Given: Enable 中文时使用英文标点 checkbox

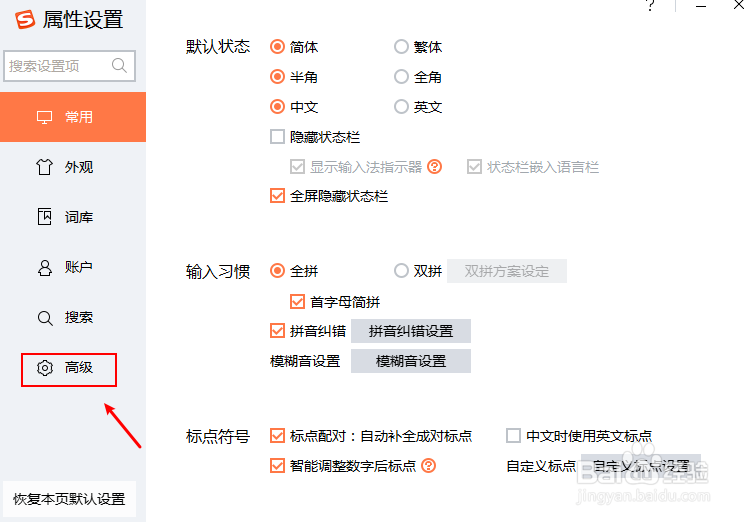Looking at the screenshot, I should pyautogui.click(x=513, y=436).
